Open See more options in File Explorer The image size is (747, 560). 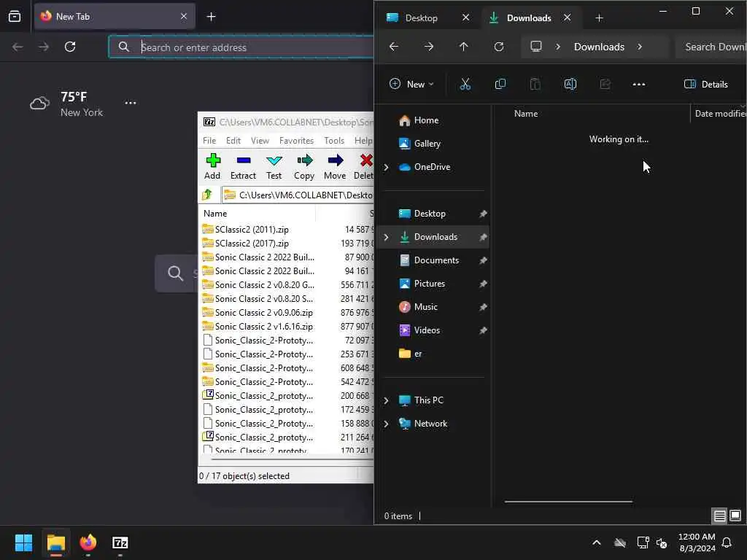[639, 85]
